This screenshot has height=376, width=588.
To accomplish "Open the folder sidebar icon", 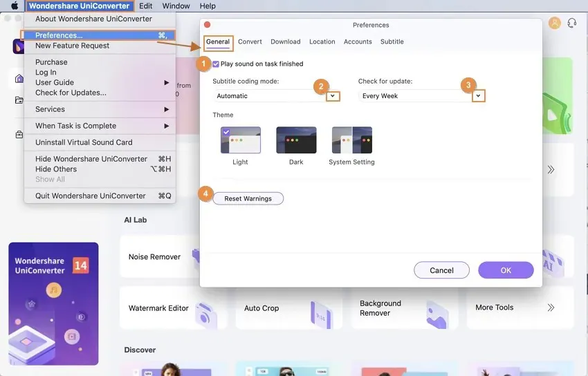I will [19, 100].
